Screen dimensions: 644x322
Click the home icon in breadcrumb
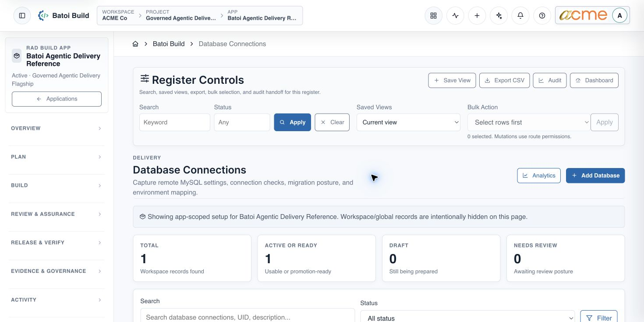135,44
